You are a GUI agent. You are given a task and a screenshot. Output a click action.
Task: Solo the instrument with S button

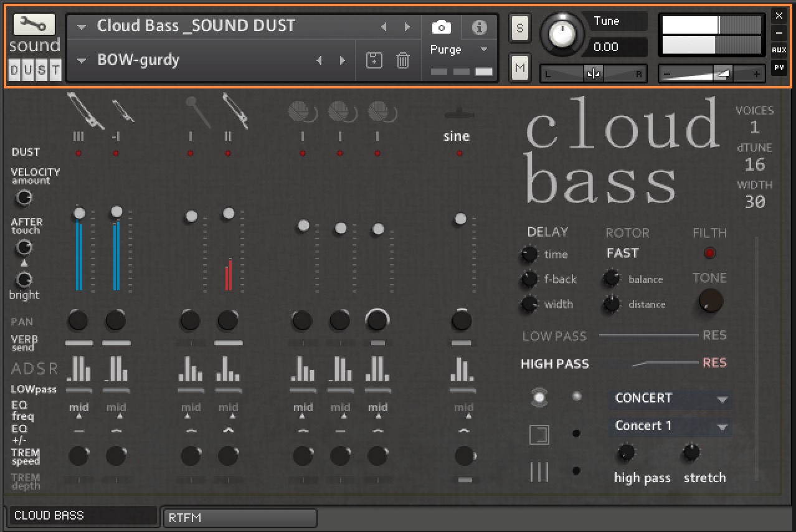520,28
